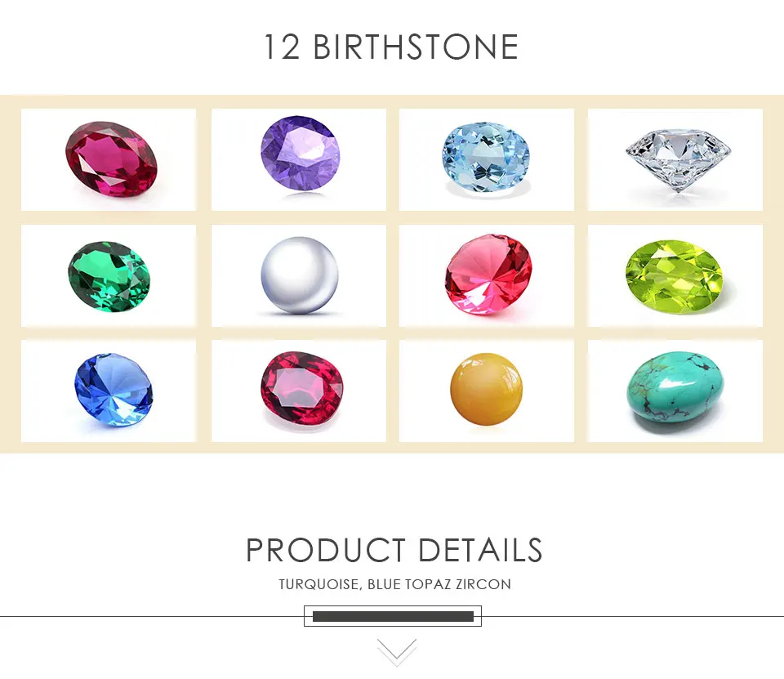Select the purple amethyst round gemstone
784x679 pixels.
coord(300,153)
